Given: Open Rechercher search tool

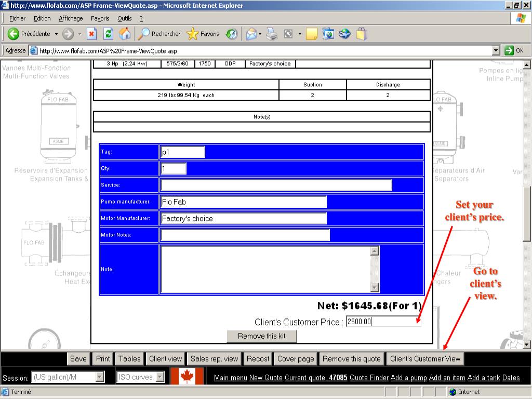Looking at the screenshot, I should click(x=159, y=34).
